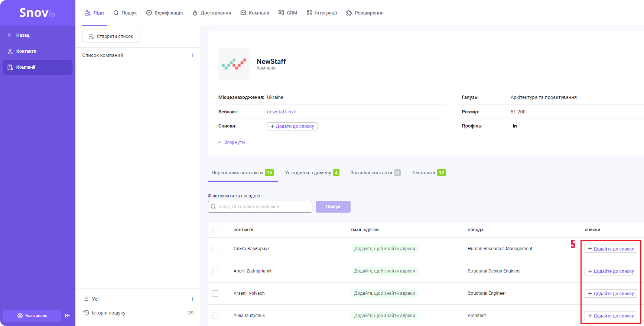644x326 pixels.
Task: Open База знань help
Action: coord(32,316)
